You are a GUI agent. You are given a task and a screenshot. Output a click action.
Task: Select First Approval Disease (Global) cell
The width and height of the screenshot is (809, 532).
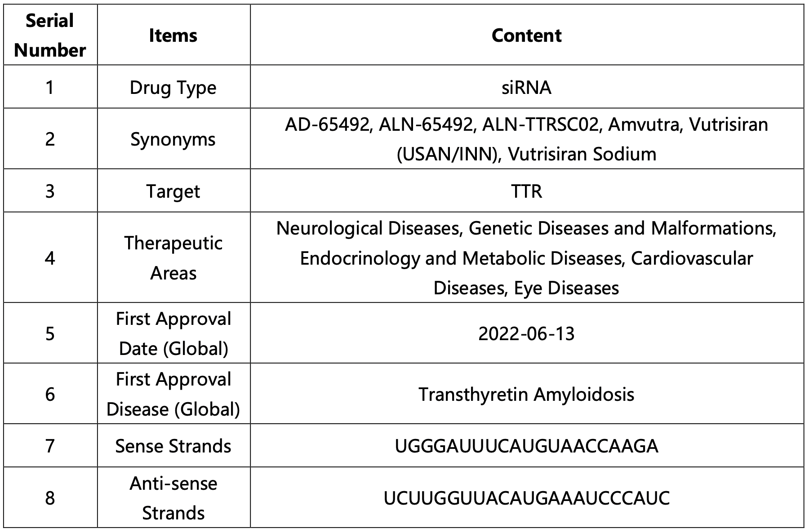pos(173,394)
